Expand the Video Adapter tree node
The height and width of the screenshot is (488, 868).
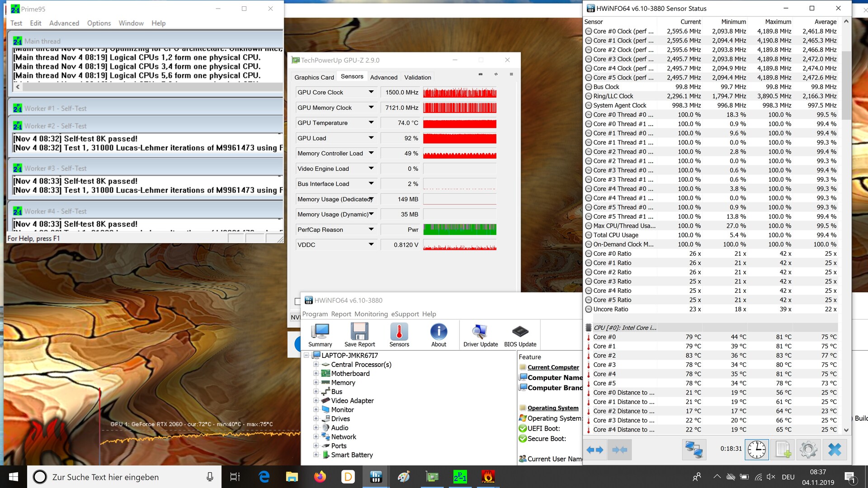pyautogui.click(x=316, y=401)
